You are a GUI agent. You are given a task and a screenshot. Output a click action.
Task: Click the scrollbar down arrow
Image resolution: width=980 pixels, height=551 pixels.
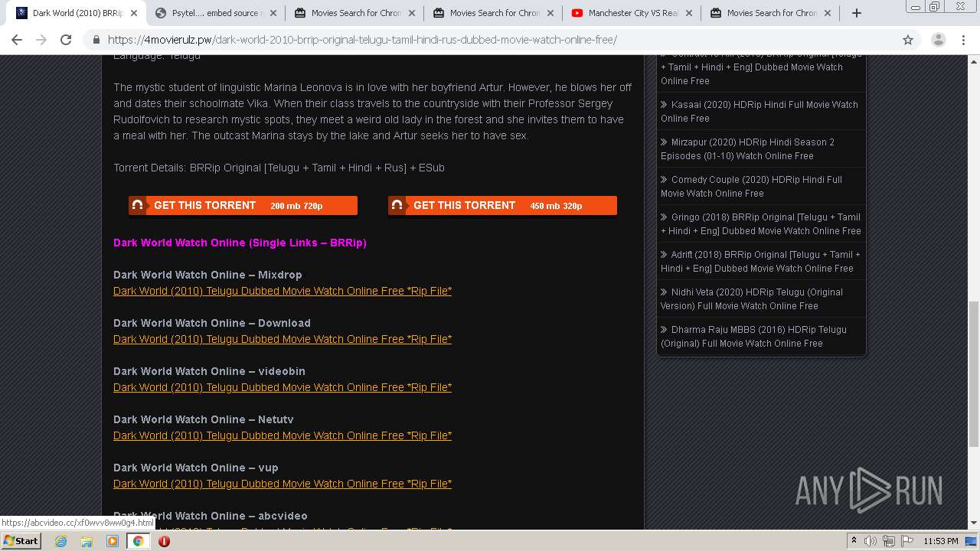974,523
